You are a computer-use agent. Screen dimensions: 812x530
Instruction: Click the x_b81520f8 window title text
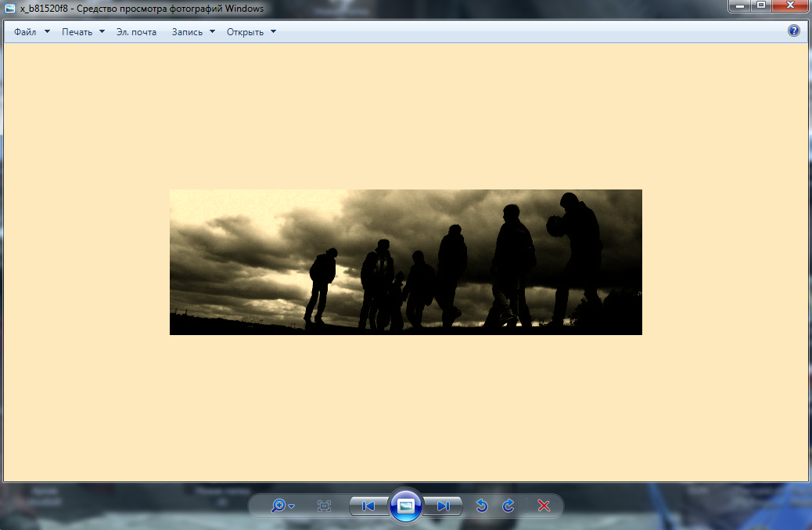pos(141,9)
